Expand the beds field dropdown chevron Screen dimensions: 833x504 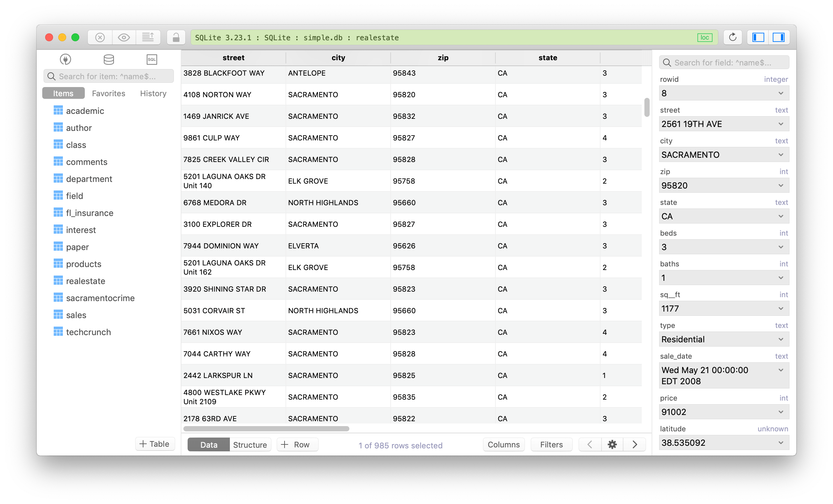coord(781,247)
